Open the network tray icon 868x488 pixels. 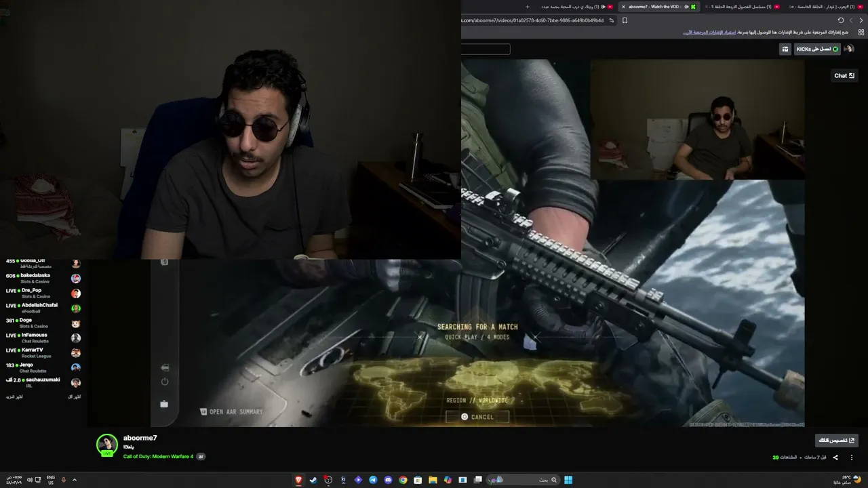tap(37, 480)
